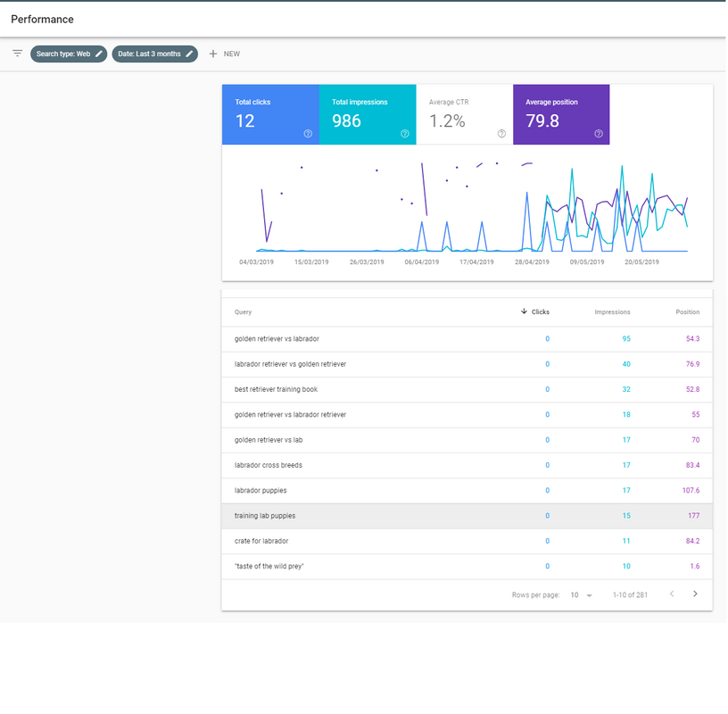Click position value 54.3
This screenshot has width=728, height=714.
692,339
